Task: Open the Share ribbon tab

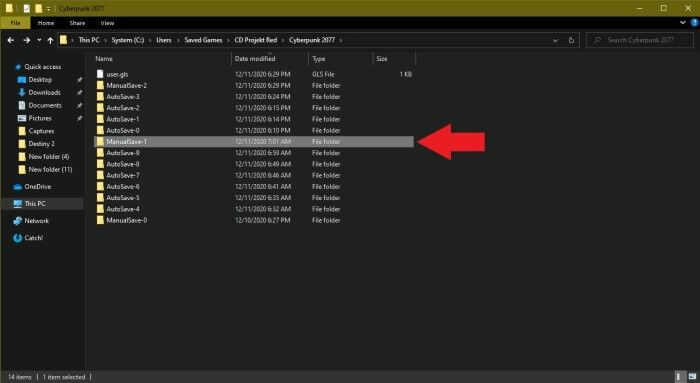Action: pyautogui.click(x=77, y=23)
